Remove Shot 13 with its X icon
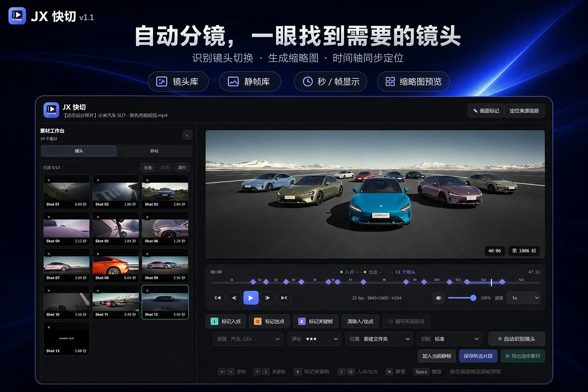 pos(49,327)
